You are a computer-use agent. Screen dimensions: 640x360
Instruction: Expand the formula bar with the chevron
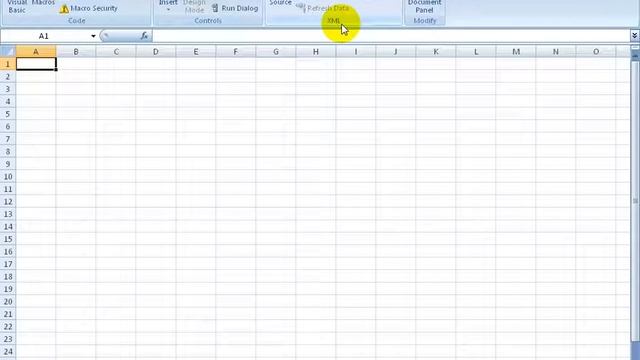point(634,36)
